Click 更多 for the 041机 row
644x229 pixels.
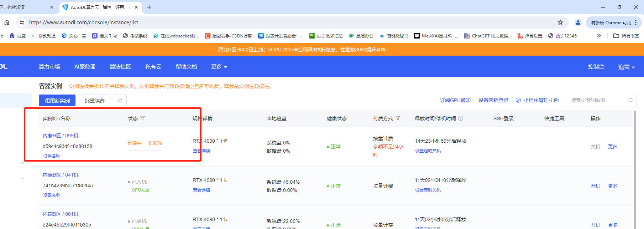pos(613,186)
